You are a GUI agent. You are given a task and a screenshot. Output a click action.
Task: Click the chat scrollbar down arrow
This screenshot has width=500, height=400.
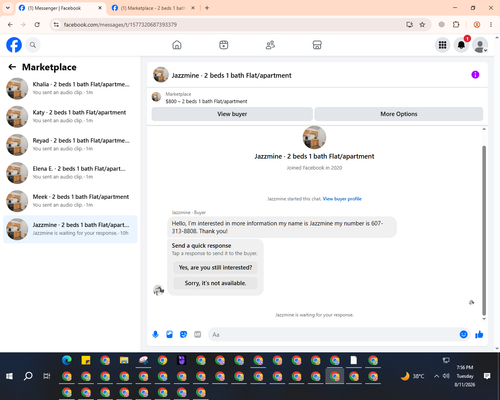point(484,319)
